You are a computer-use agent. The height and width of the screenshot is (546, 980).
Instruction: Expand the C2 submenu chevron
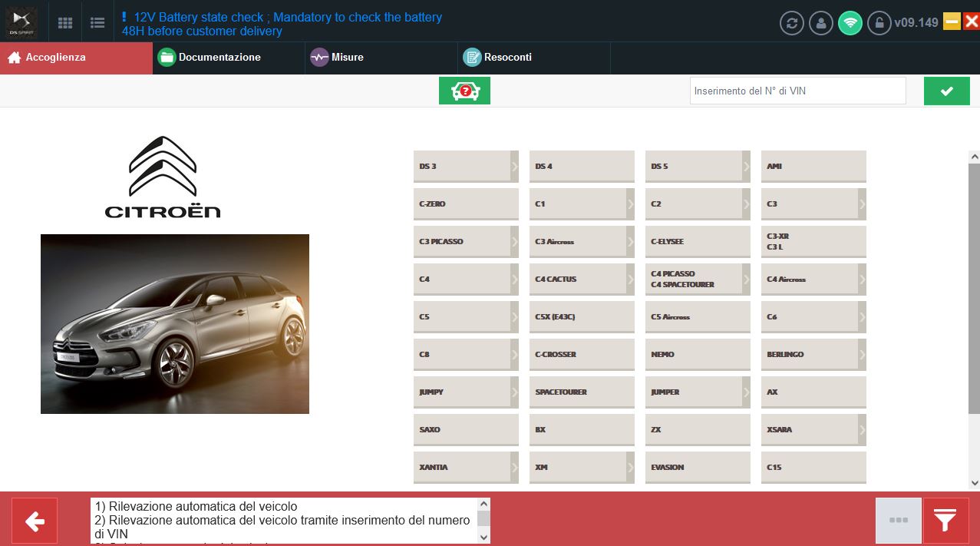[746, 204]
